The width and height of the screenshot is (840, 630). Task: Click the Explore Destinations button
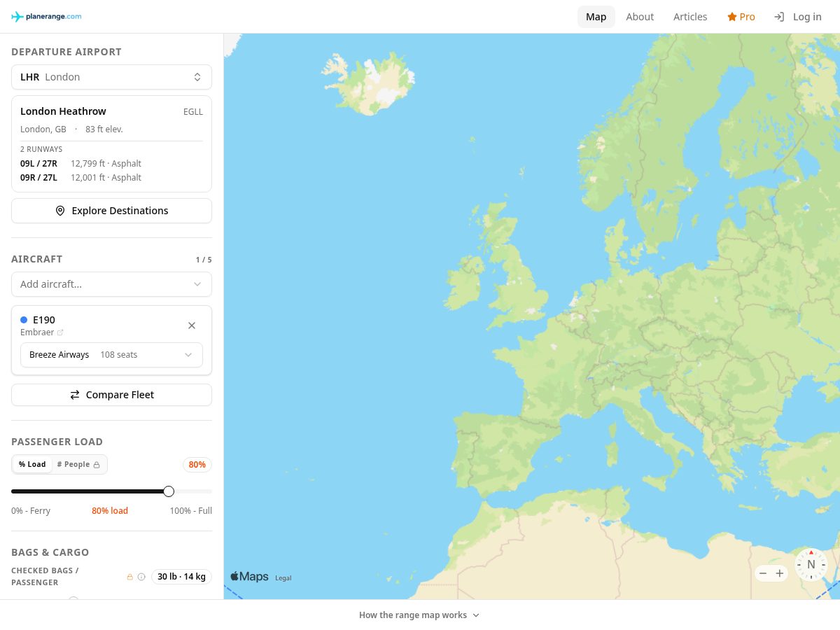coord(111,211)
